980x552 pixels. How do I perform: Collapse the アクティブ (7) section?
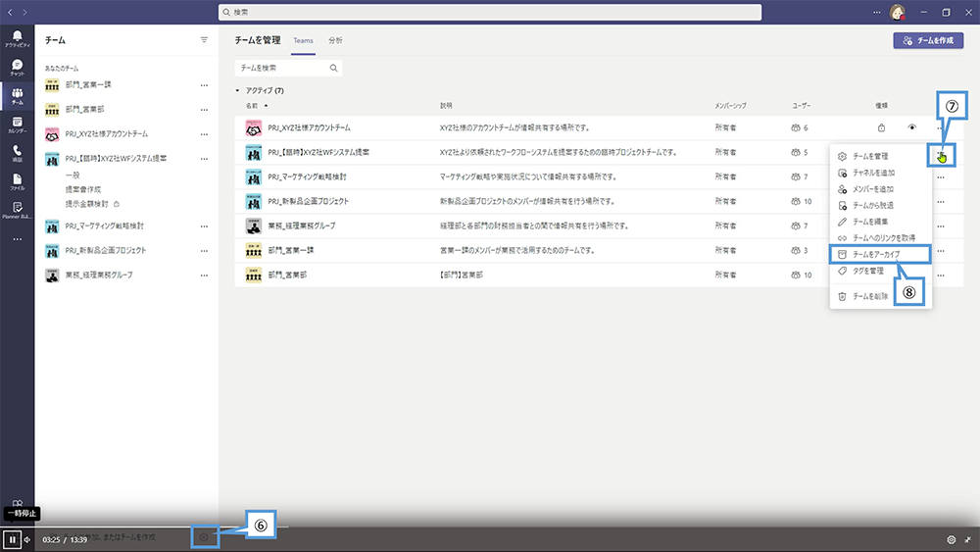point(237,90)
